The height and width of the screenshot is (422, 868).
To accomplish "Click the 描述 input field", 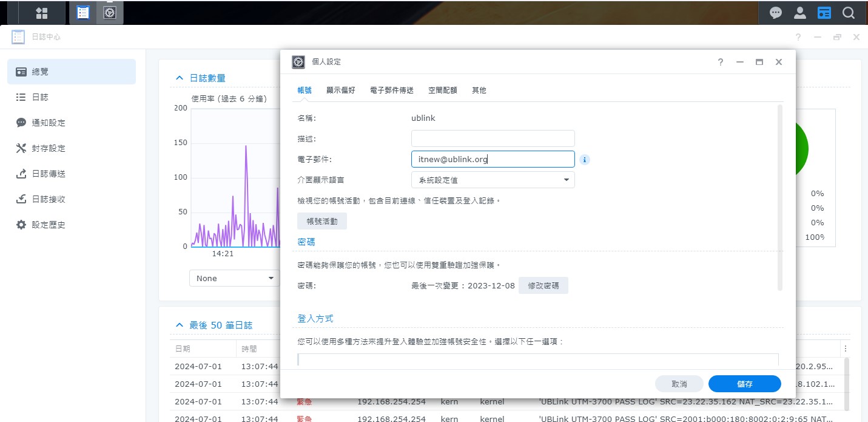I will [493, 138].
